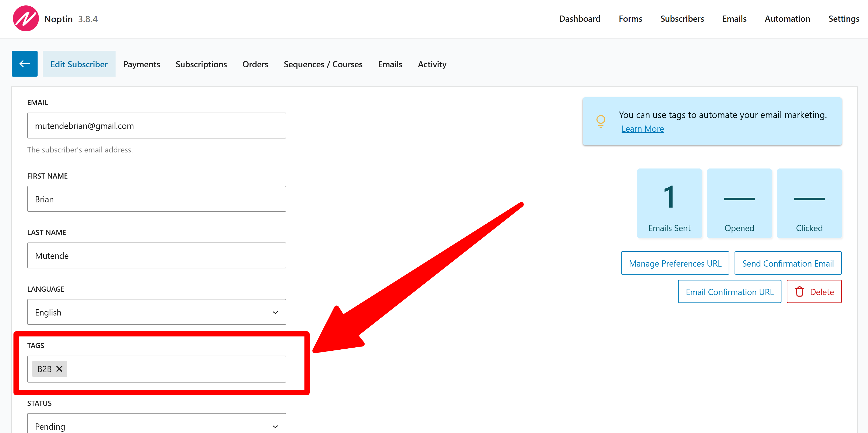868x433 pixels.
Task: Click the Last Name field
Action: coord(157,255)
